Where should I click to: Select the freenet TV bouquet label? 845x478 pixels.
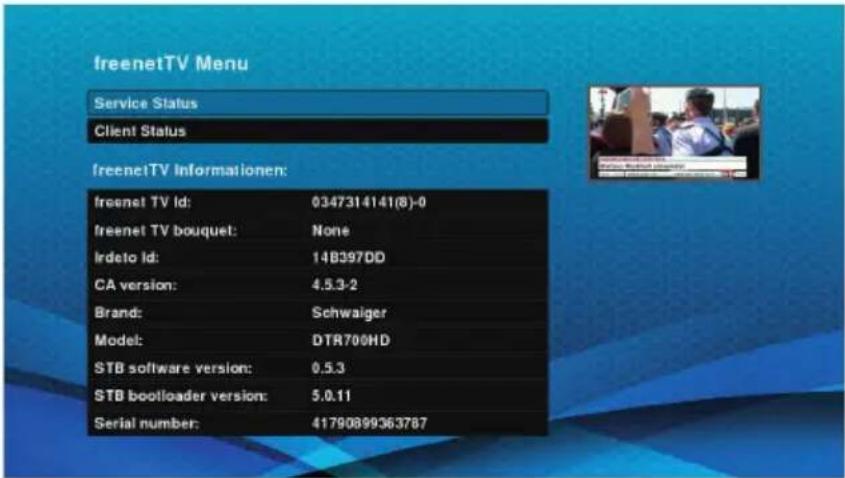(x=165, y=231)
